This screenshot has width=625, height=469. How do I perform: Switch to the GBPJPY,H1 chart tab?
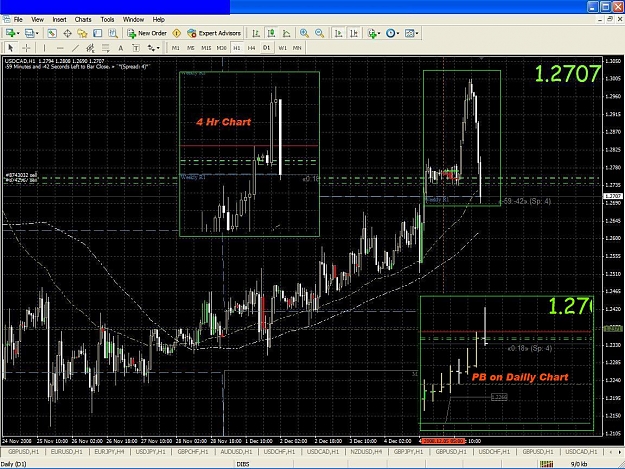409,452
